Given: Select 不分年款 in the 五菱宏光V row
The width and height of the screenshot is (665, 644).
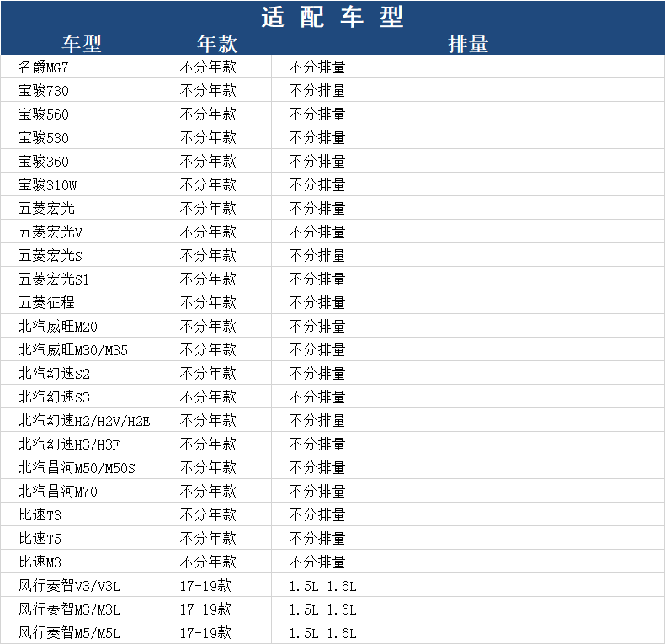Looking at the screenshot, I should (x=208, y=232).
